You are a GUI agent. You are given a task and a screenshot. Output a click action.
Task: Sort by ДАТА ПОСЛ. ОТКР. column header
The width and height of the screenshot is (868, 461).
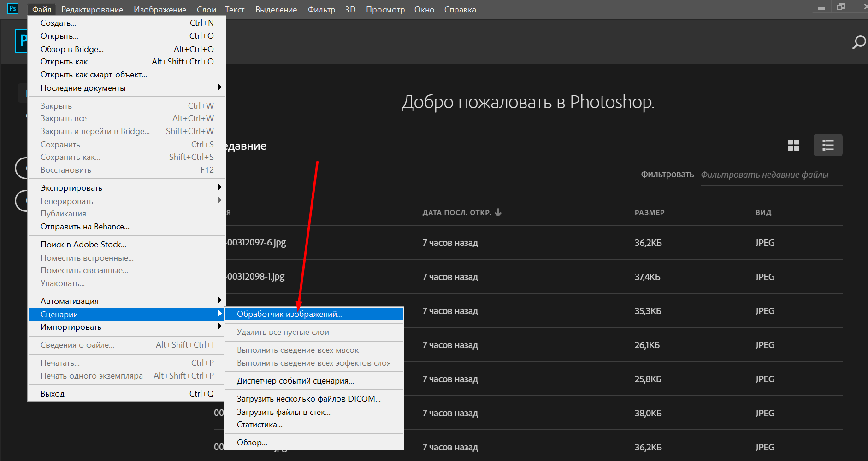click(457, 212)
